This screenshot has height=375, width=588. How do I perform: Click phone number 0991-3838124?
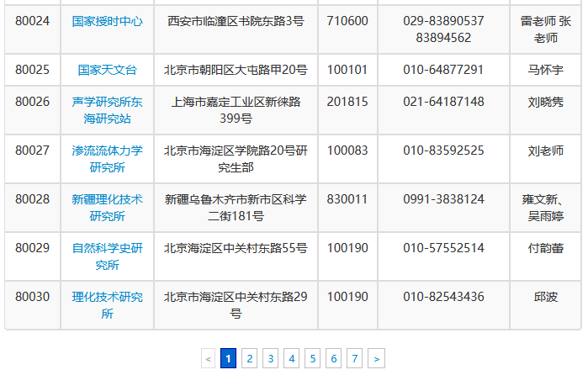pos(443,199)
